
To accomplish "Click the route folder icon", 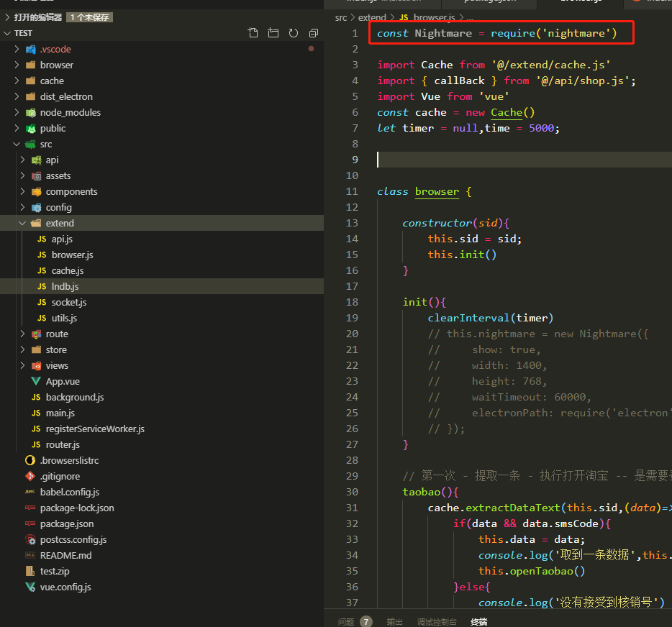I will pyautogui.click(x=37, y=334).
